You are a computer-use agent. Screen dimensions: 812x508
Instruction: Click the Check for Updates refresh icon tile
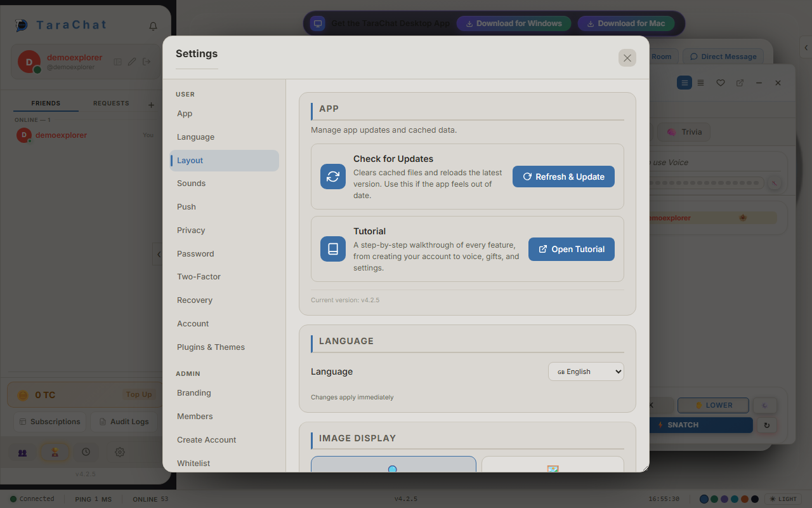pyautogui.click(x=333, y=177)
